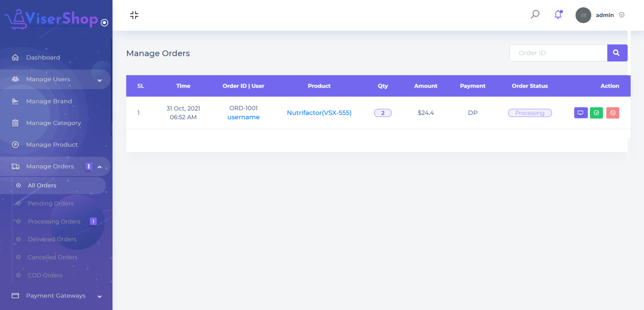Image resolution: width=644 pixels, height=310 pixels.
Task: Open the Nutrifactor(VSX-555) product link
Action: [319, 113]
